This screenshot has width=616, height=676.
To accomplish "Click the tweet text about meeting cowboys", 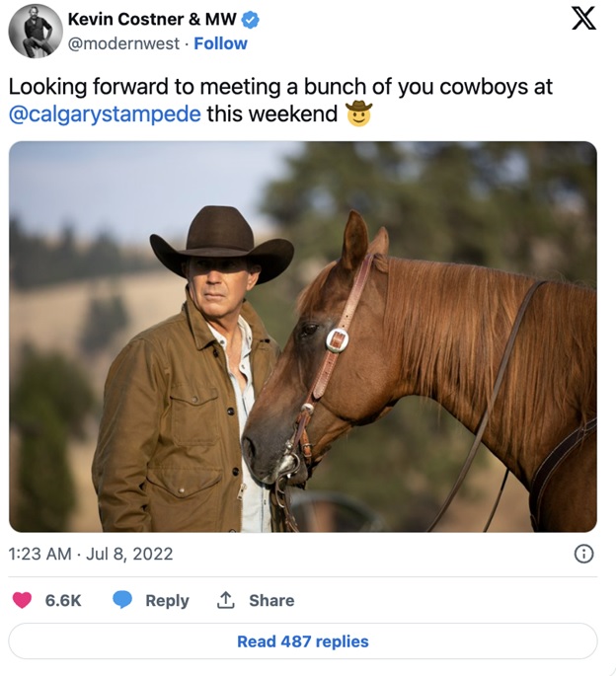I will pyautogui.click(x=280, y=87).
